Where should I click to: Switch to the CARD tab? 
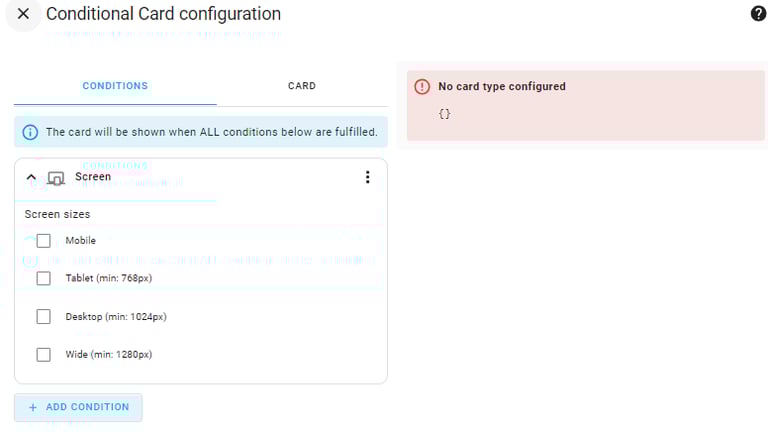(x=301, y=86)
